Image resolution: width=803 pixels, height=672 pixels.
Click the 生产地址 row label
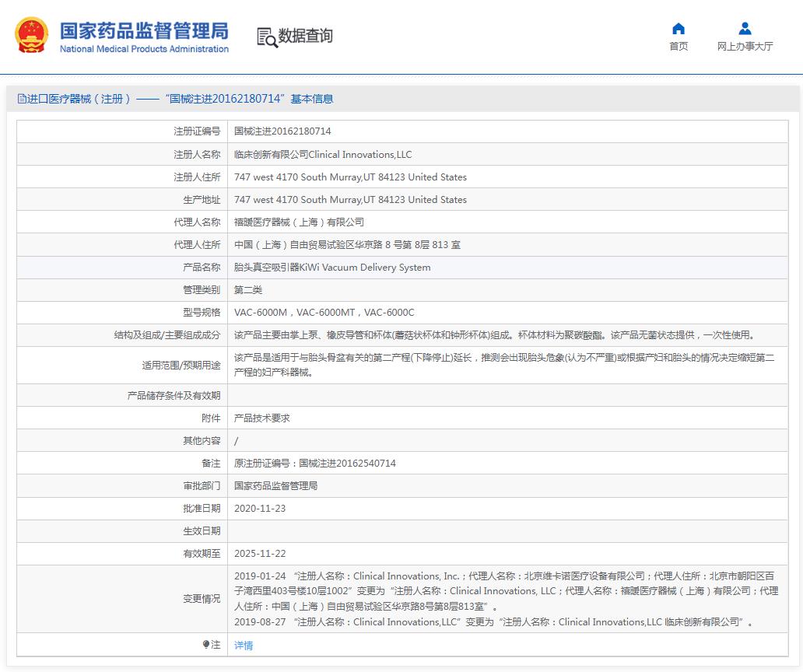pyautogui.click(x=202, y=199)
